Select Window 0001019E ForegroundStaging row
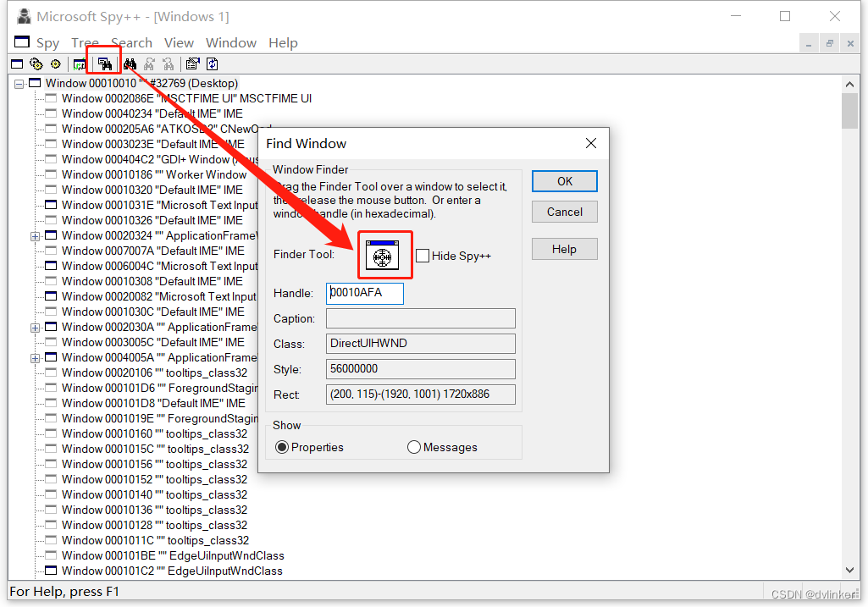 pos(159,418)
